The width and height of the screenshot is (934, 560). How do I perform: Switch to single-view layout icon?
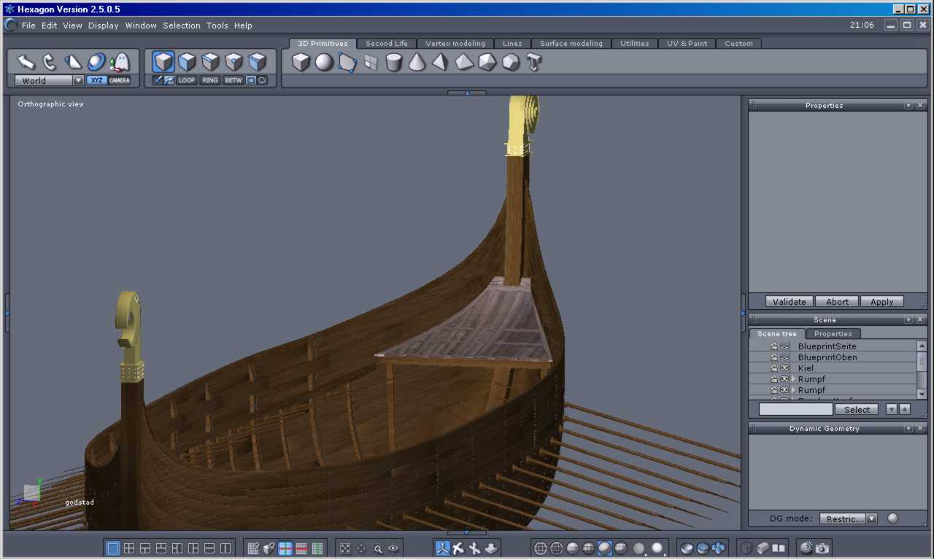[113, 548]
